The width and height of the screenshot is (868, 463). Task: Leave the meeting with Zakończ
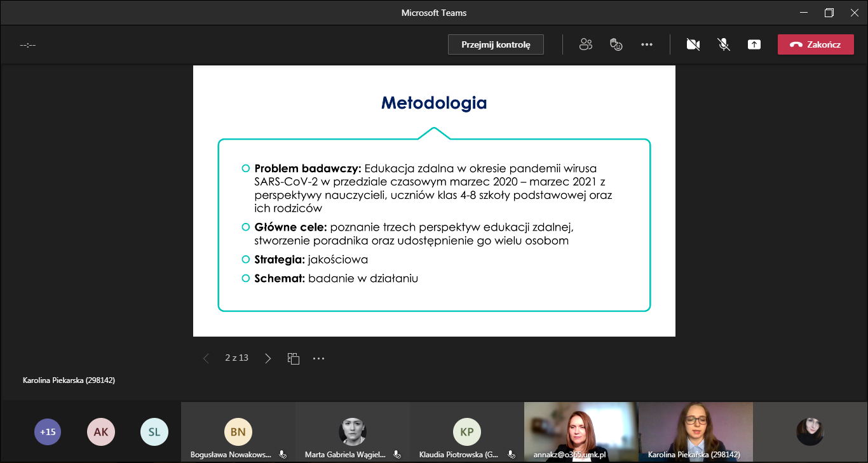[816, 44]
